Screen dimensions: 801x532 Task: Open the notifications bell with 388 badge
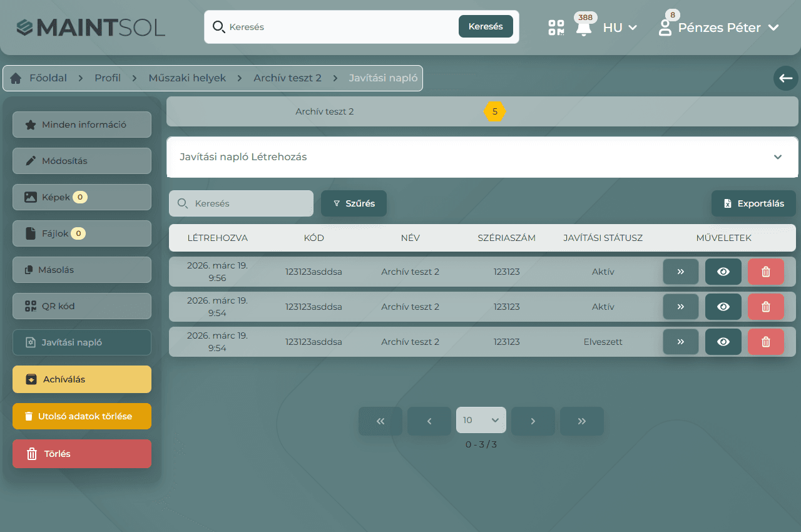coord(584,28)
